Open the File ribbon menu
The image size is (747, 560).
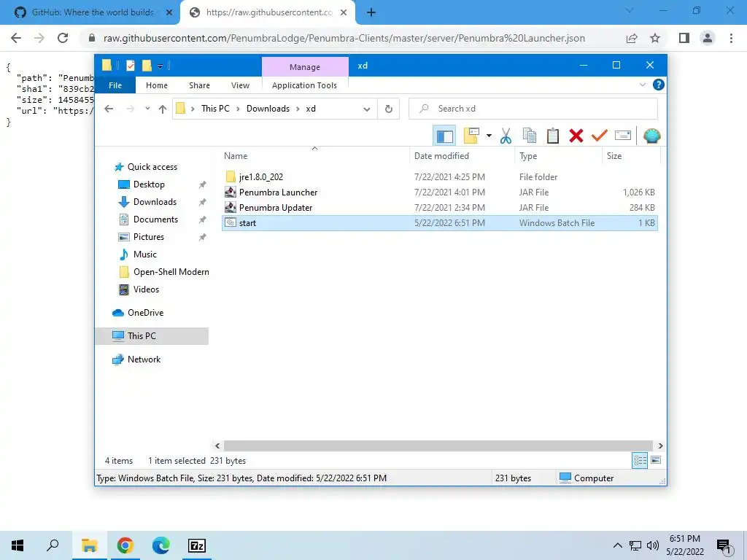click(115, 85)
